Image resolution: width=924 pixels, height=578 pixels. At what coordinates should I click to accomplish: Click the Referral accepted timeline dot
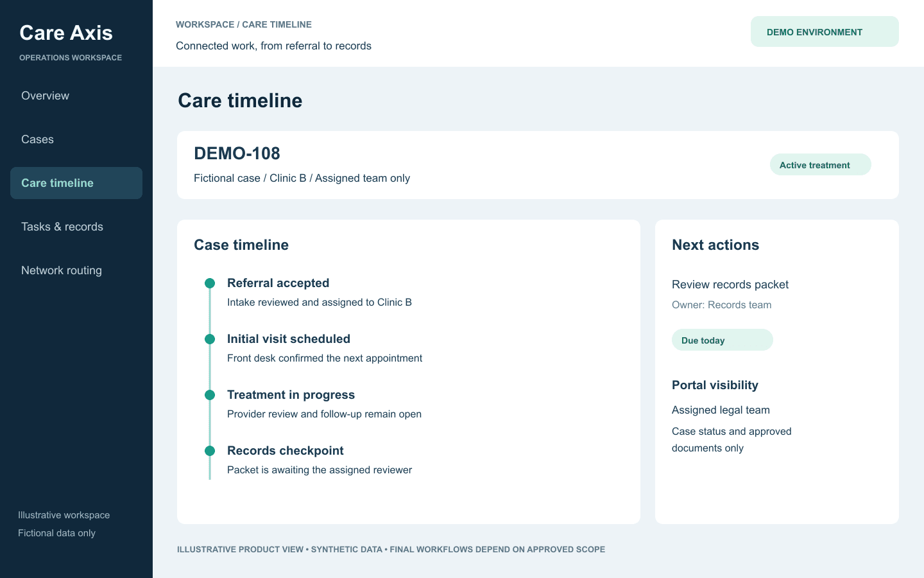[210, 283]
